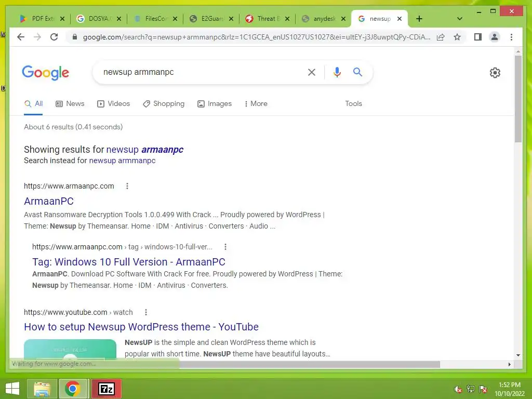This screenshot has width=532, height=399.
Task: Click the vertical scrollbar thumb
Action: [518, 98]
